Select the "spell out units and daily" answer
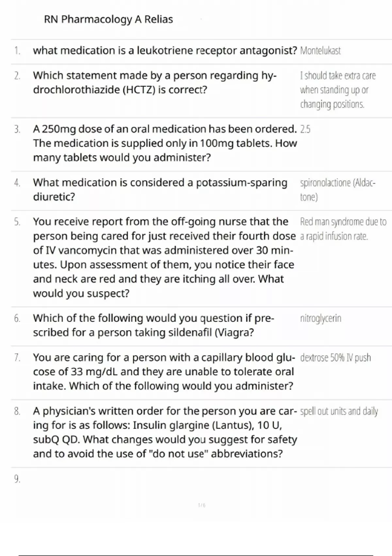The width and height of the screenshot is (392, 556). [x=339, y=411]
